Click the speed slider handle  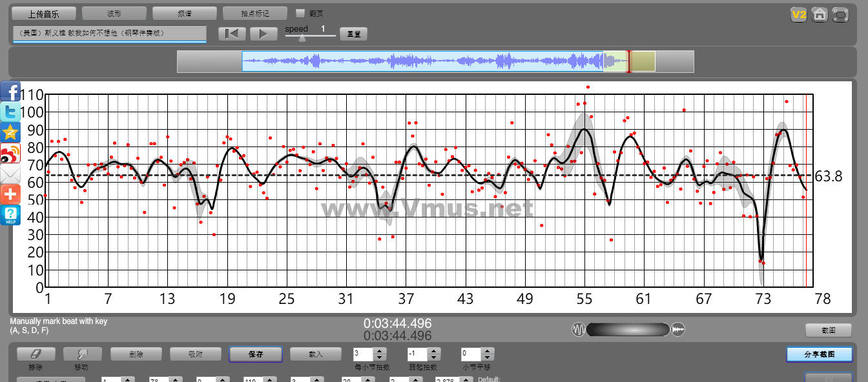[x=301, y=37]
